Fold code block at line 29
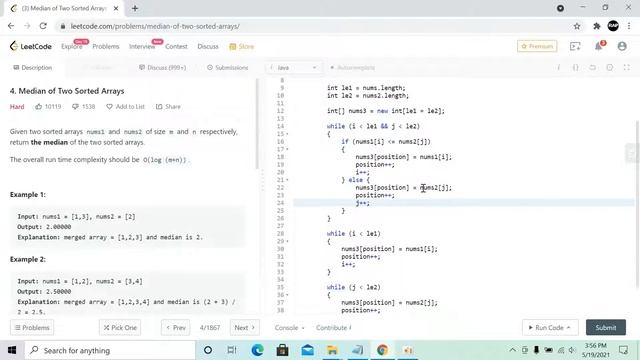 [287, 241]
